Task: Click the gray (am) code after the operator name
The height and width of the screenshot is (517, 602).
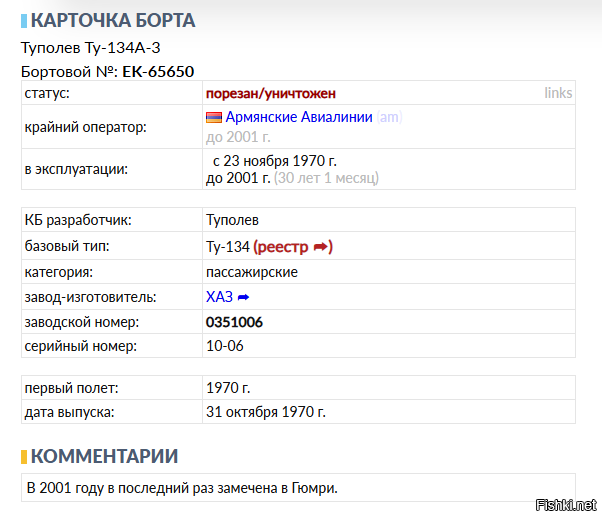Action: pos(390,117)
